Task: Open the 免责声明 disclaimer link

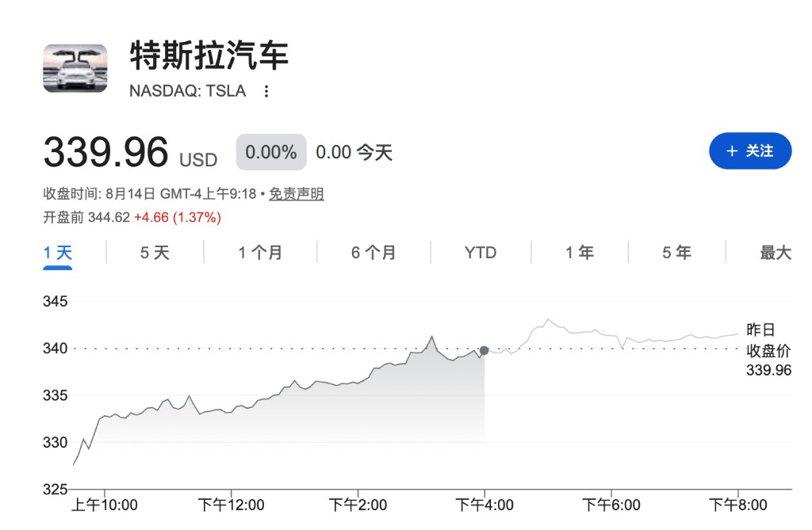Action: pos(297,194)
